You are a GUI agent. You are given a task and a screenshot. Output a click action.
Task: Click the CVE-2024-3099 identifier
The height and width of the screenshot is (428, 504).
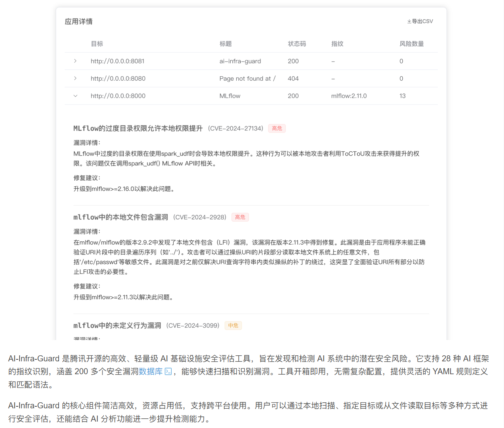(x=193, y=326)
